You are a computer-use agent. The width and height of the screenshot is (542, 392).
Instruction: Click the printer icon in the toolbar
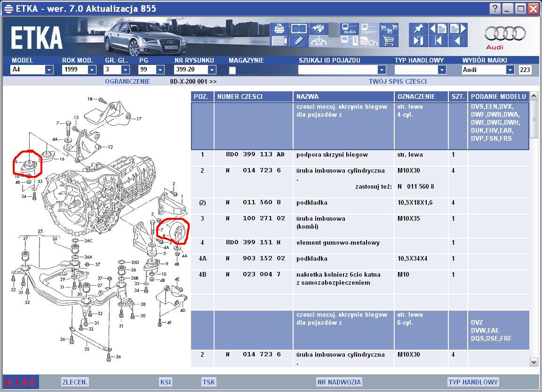coord(279,29)
